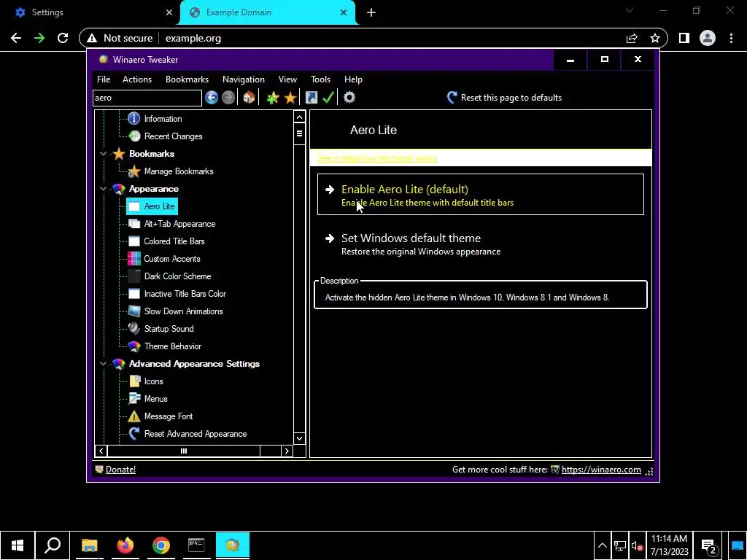Open the Bookmarks menu
747x560 pixels.
tap(187, 79)
